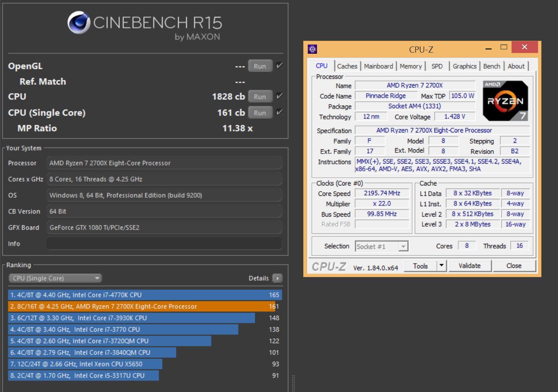The image size is (558, 392).
Task: Click the Bus Speed value 99.85 MHz
Action: pyautogui.click(x=382, y=214)
